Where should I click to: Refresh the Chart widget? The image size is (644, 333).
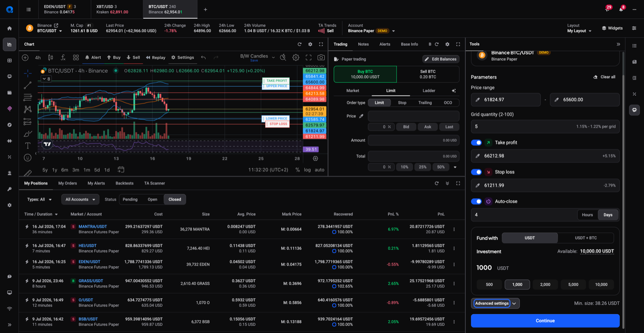(299, 44)
